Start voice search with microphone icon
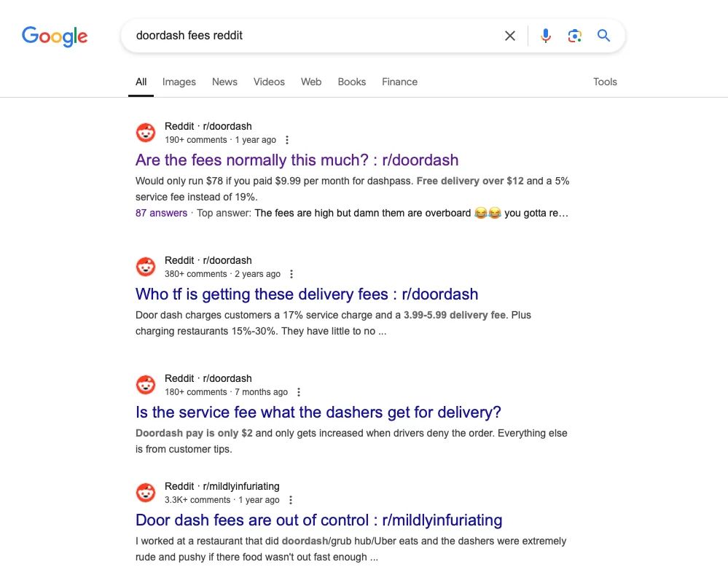This screenshot has width=728, height=586. point(546,36)
